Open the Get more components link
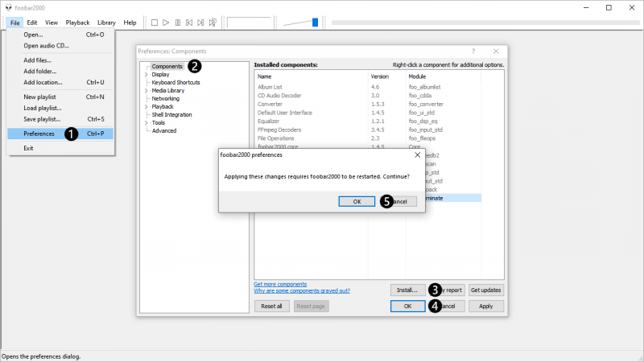 pos(280,284)
